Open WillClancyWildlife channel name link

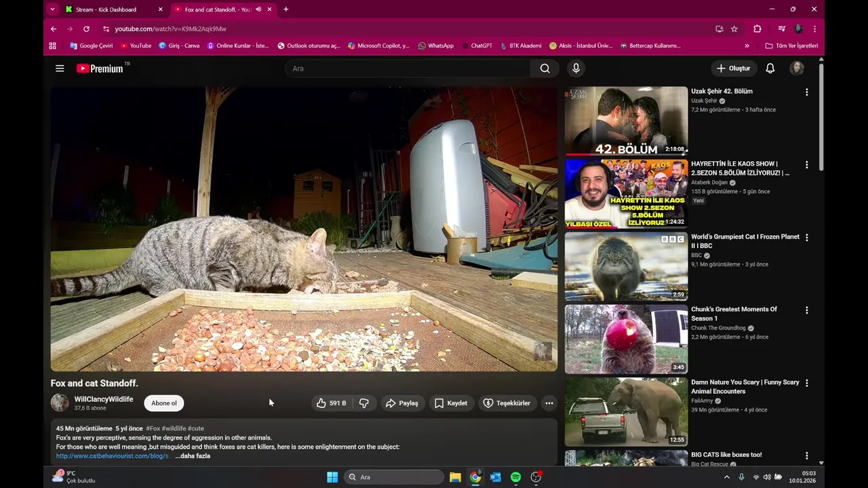coord(104,399)
